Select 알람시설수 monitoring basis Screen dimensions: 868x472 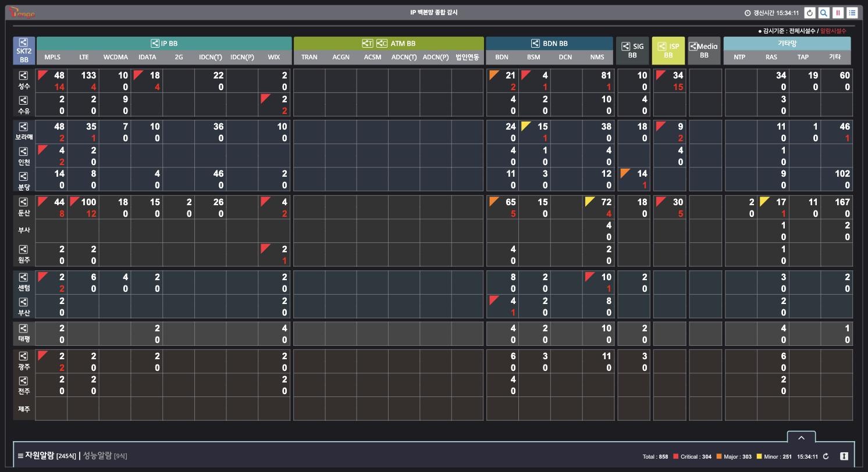click(x=833, y=31)
